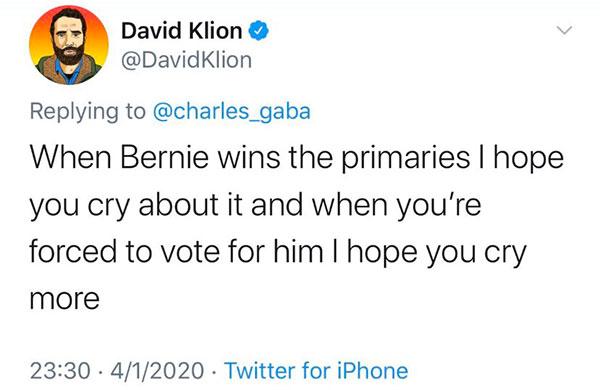Image resolution: width=600 pixels, height=390 pixels.
Task: Expand the tweet options chevron
Action: pos(564,30)
